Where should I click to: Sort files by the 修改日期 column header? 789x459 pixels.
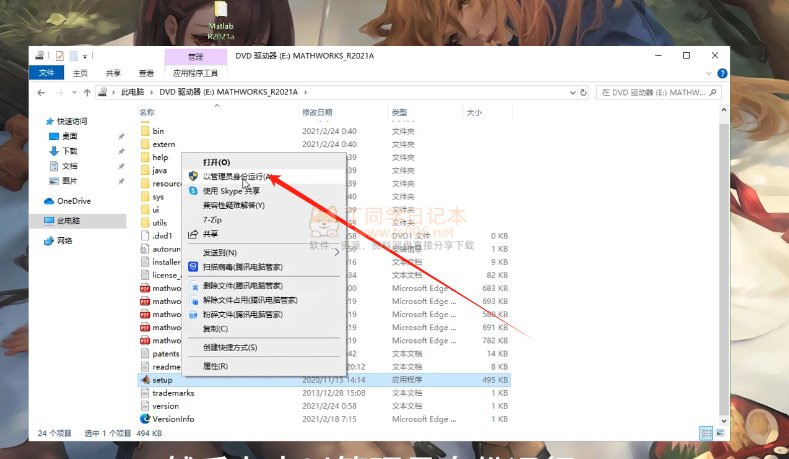pyautogui.click(x=317, y=113)
